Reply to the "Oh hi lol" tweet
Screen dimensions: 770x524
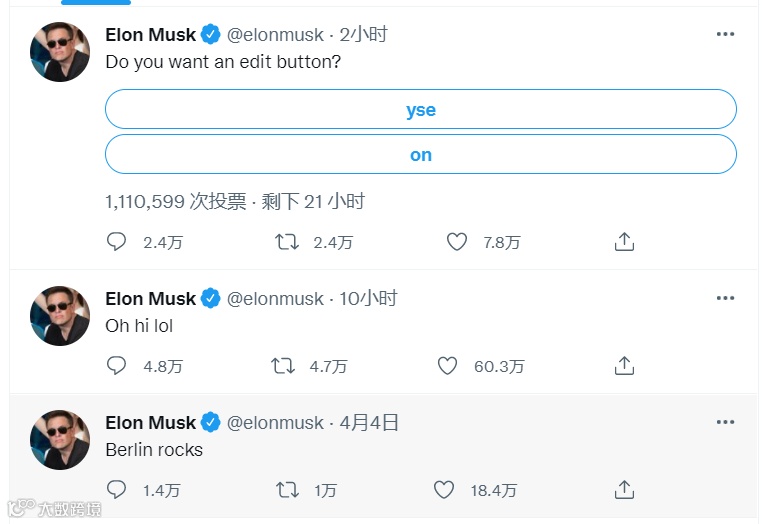click(x=117, y=366)
